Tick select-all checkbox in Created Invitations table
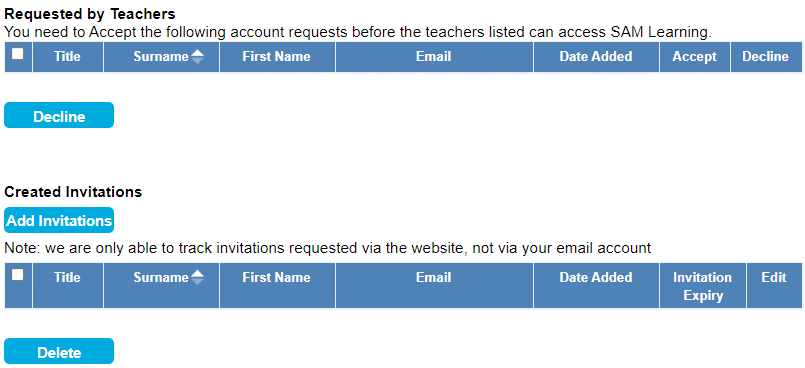 coord(17,275)
